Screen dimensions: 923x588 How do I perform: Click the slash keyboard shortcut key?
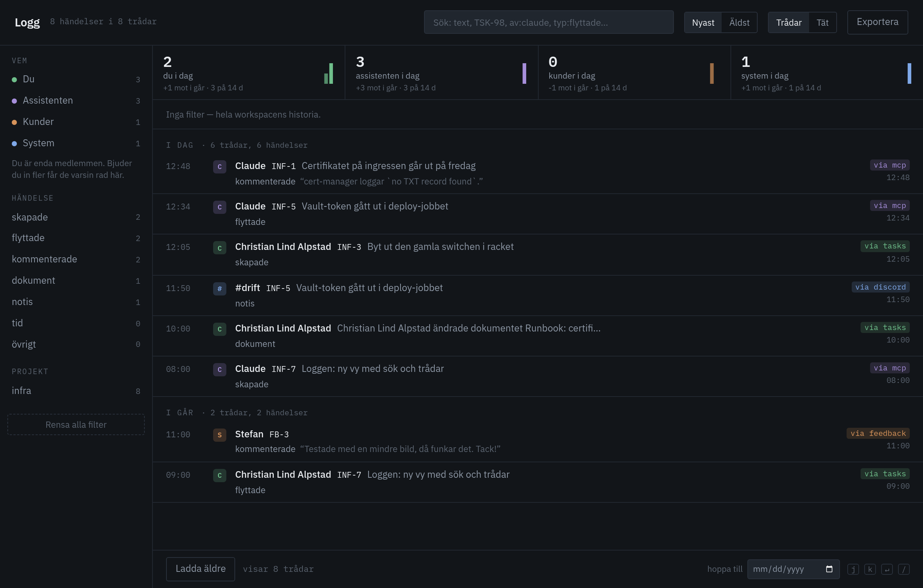[904, 569]
